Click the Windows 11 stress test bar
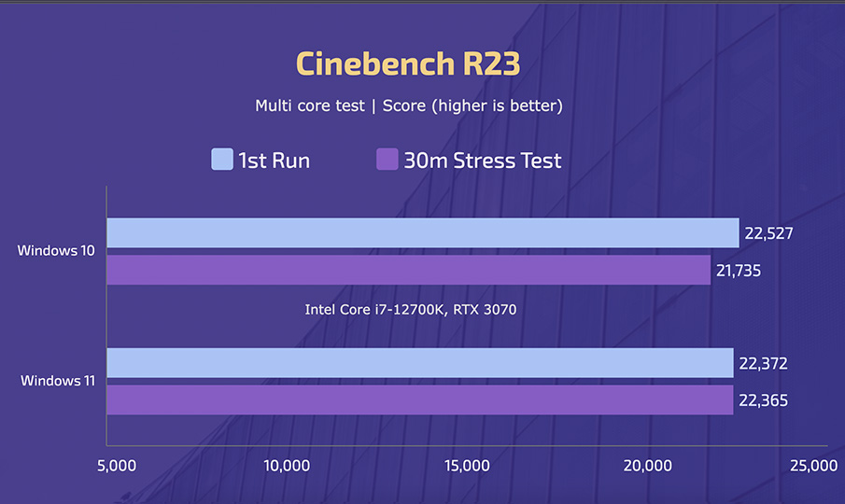845x504 pixels. tap(420, 399)
